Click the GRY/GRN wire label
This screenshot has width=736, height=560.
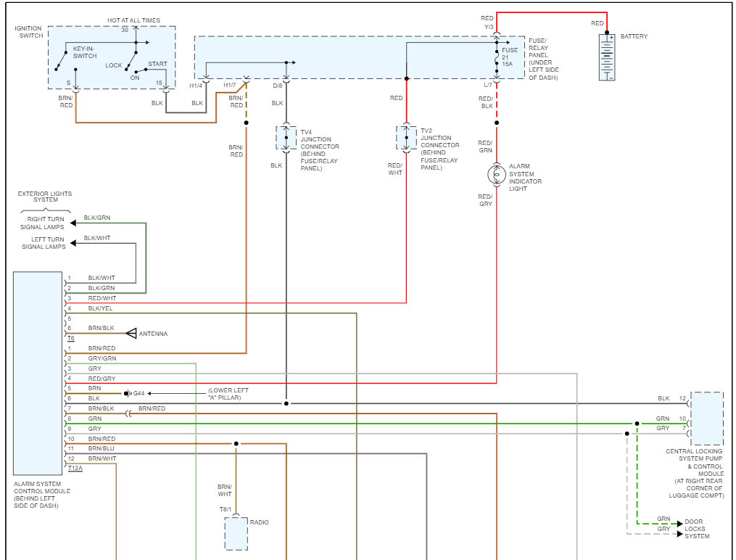[x=102, y=358]
